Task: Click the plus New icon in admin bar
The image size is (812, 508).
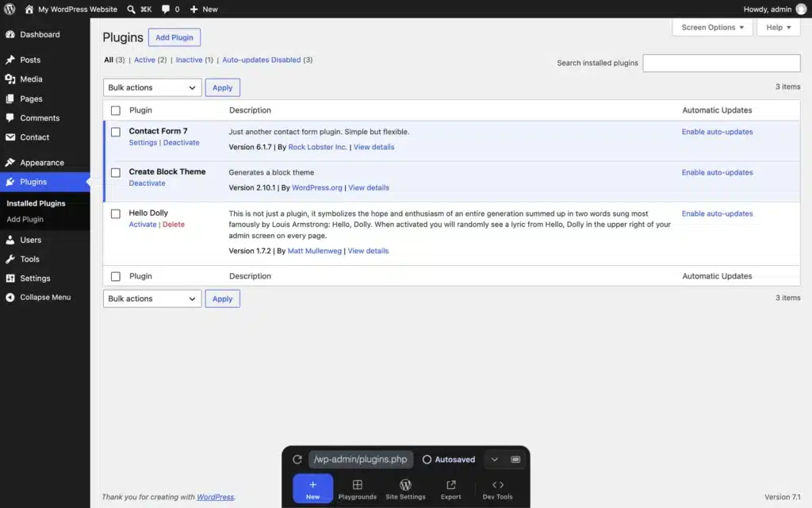Action: [193, 10]
